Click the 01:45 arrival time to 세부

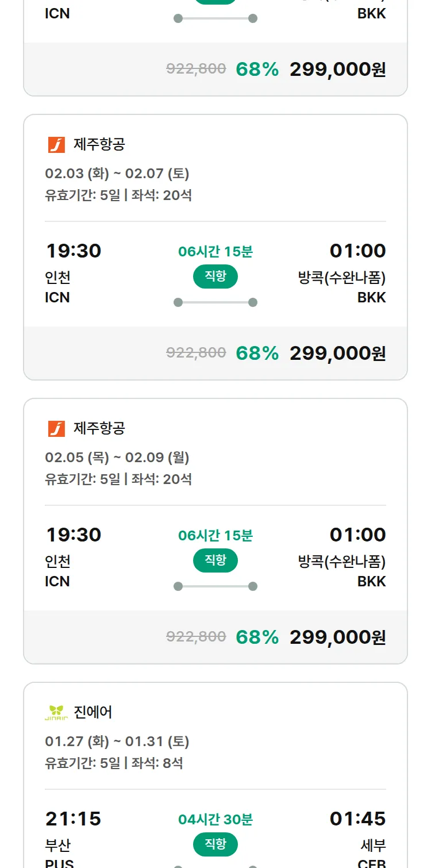tap(357, 819)
